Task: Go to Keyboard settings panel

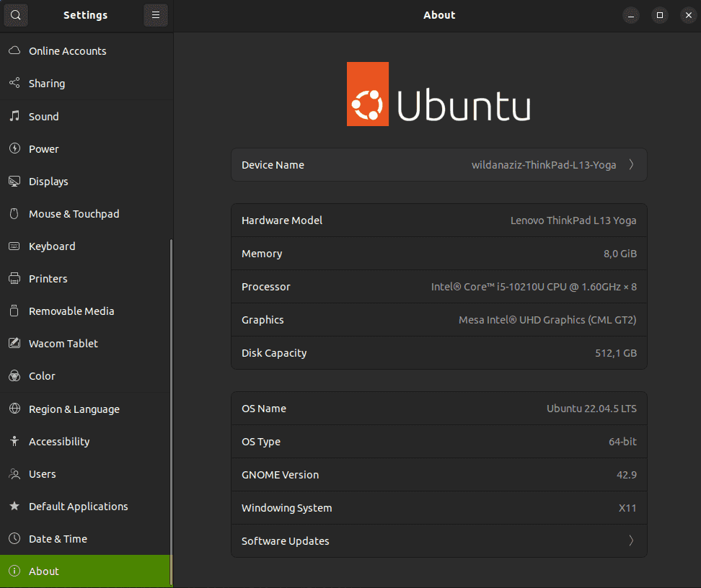Action: (x=52, y=246)
